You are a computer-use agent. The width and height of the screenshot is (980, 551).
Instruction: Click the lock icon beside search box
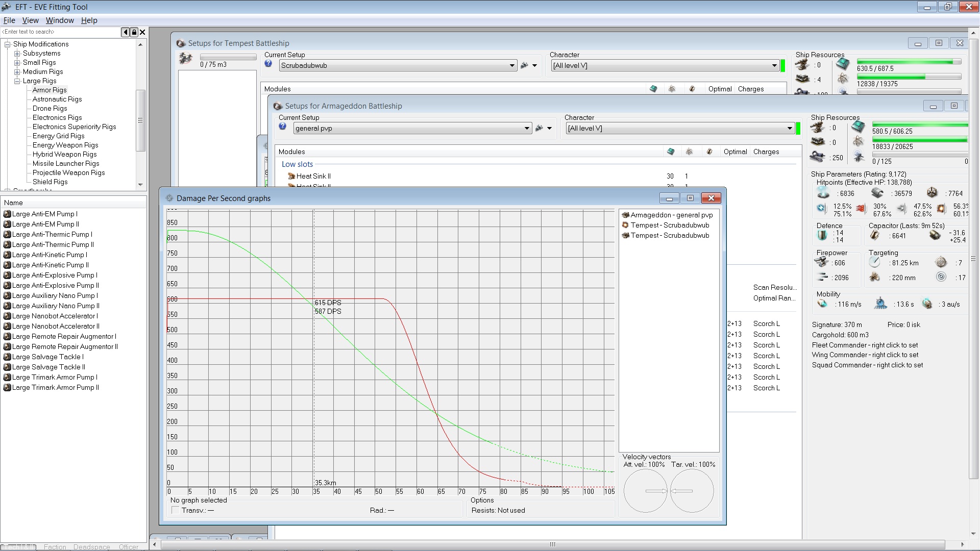134,32
